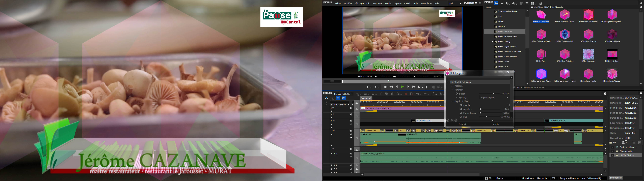Screen dimensions: 644x181
Task: Click the Open project folder icon in the timeline toolbar
Action: point(365,94)
